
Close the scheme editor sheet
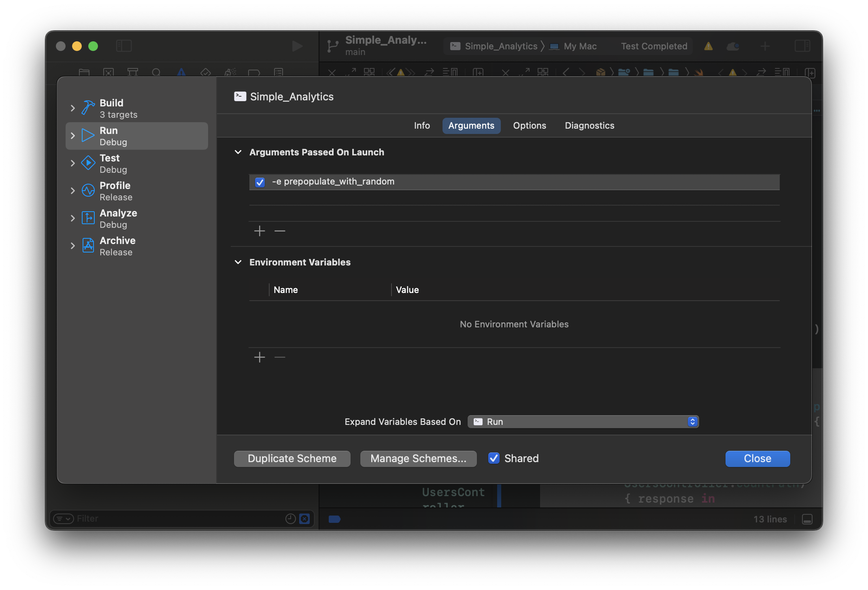(757, 458)
